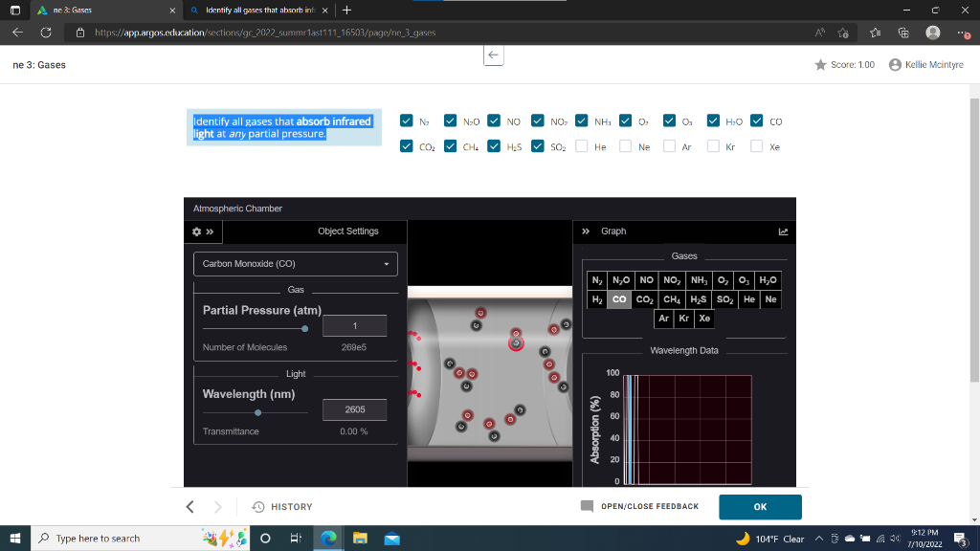Open the Carbon Monoxide (CO) gas dropdown
This screenshot has width=980, height=551.
tap(296, 264)
